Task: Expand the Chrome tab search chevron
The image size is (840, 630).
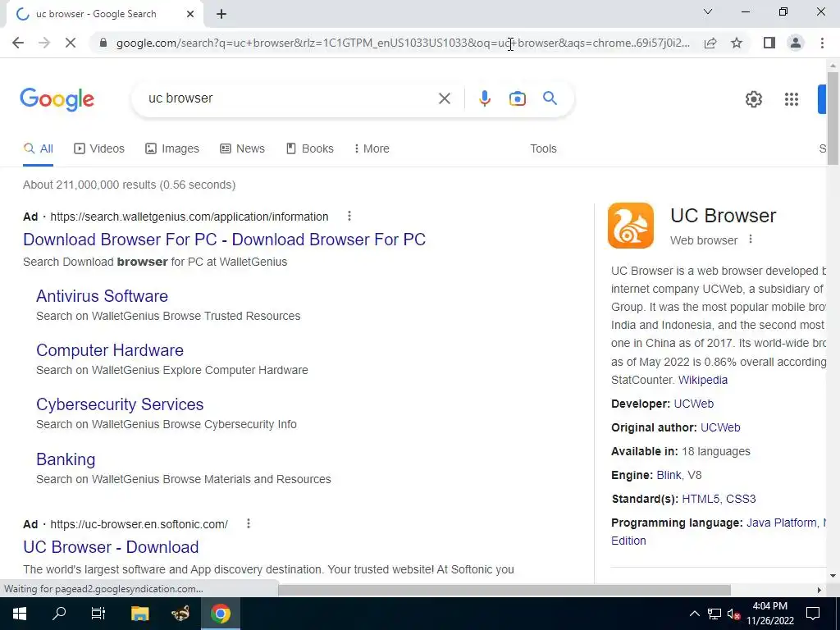Action: click(x=708, y=11)
